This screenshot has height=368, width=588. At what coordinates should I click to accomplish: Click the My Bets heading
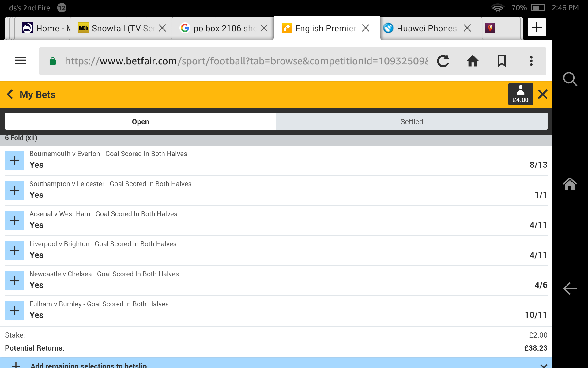(37, 94)
